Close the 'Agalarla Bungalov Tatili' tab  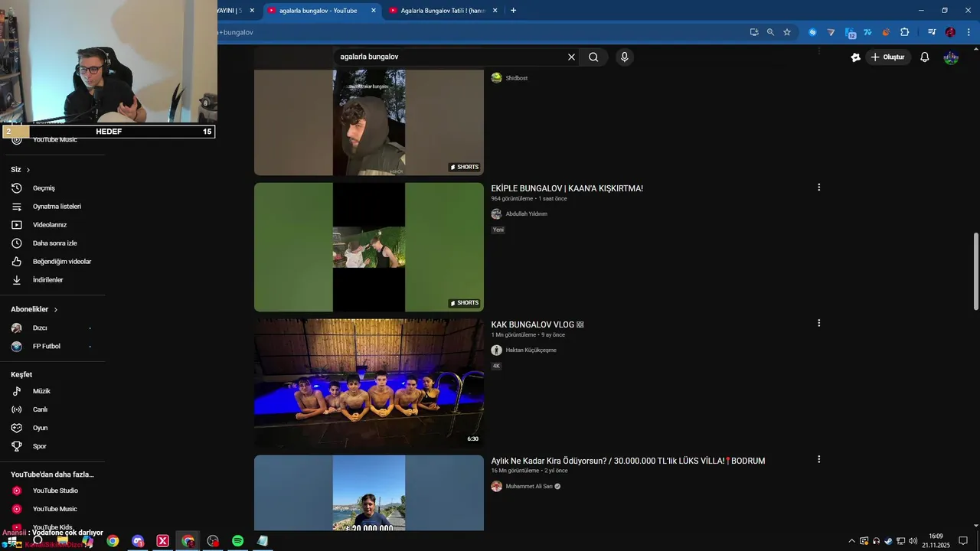coord(495,11)
